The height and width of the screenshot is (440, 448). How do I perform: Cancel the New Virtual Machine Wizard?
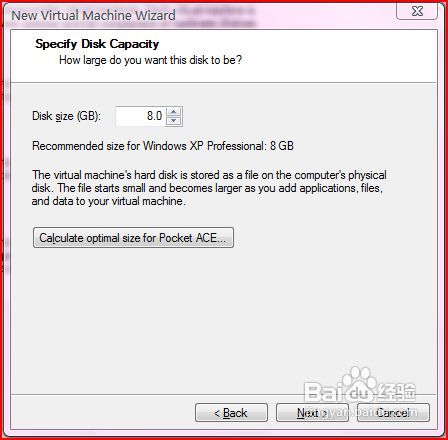tap(393, 413)
